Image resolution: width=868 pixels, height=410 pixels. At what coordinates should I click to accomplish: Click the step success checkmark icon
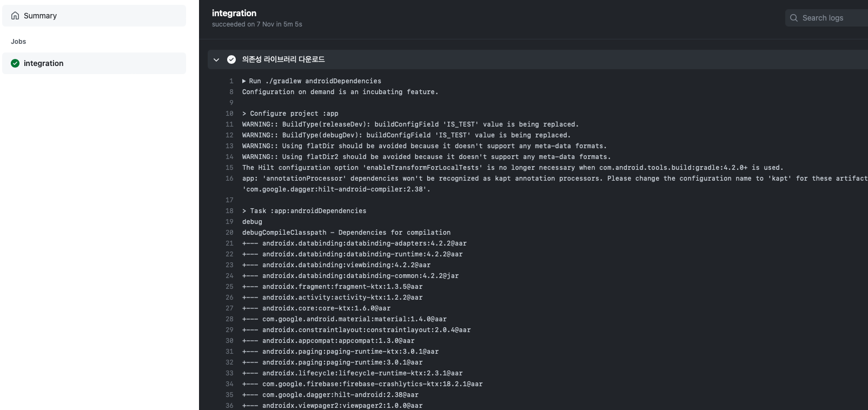231,59
